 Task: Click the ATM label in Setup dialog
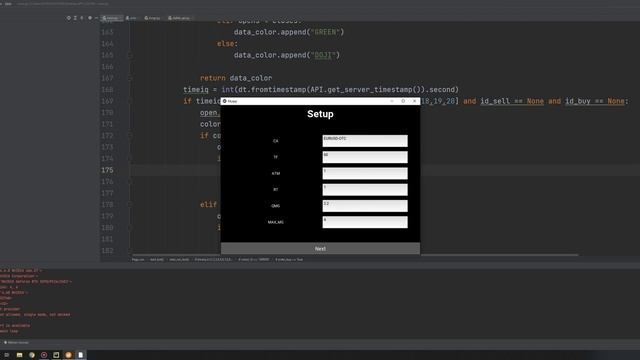(x=276, y=173)
